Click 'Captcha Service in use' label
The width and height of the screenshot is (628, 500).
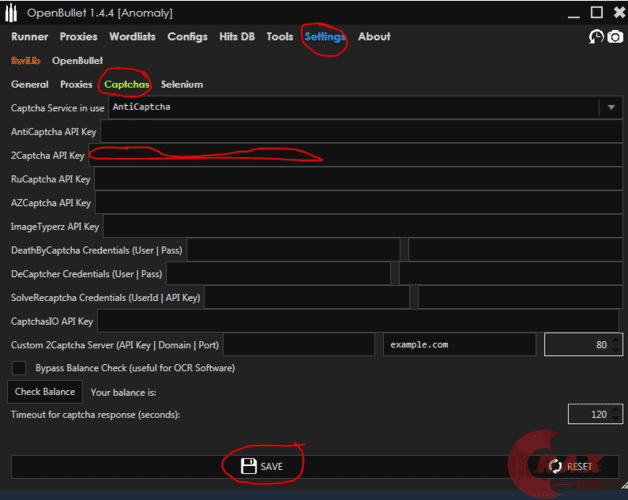point(57,108)
